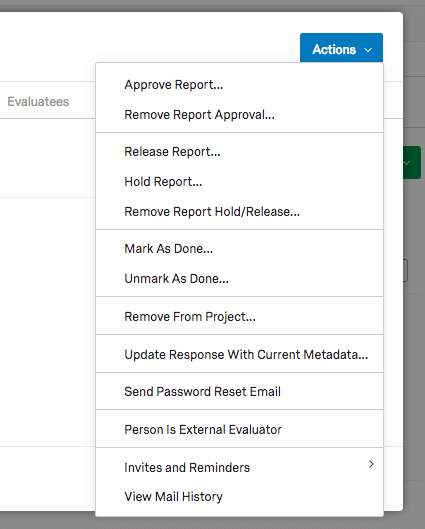This screenshot has height=529, width=425.
Task: Choose Remove From Project menu item
Action: click(x=239, y=316)
